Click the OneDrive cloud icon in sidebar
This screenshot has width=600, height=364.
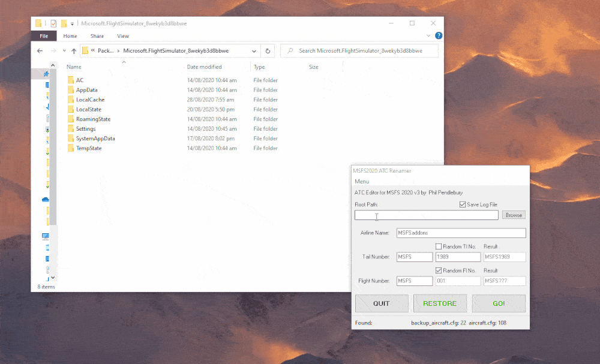(46, 199)
